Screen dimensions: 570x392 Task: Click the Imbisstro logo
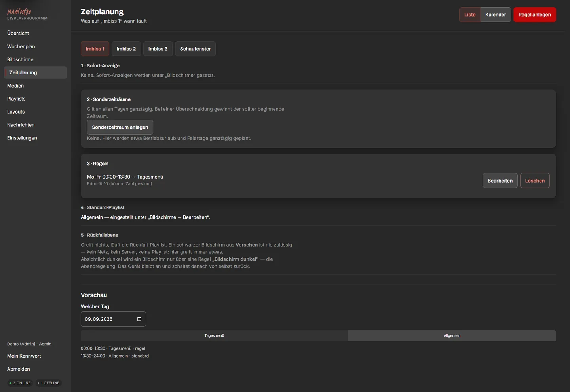point(19,11)
